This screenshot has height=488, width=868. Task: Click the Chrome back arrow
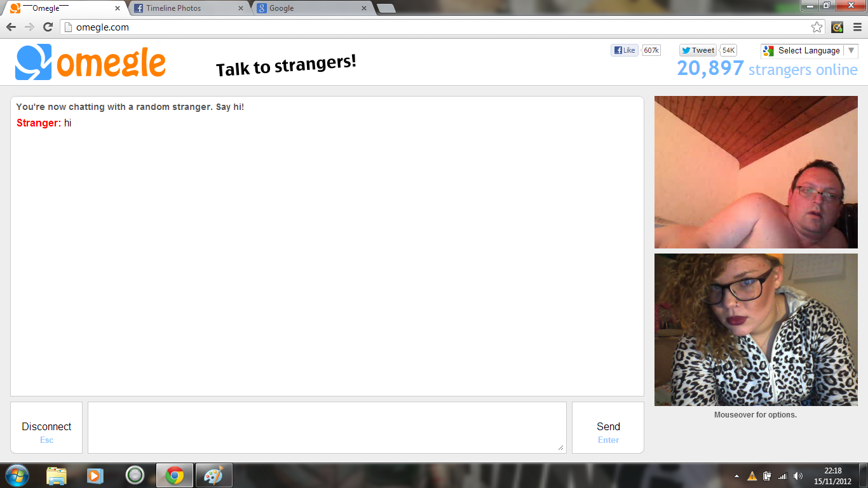point(11,27)
